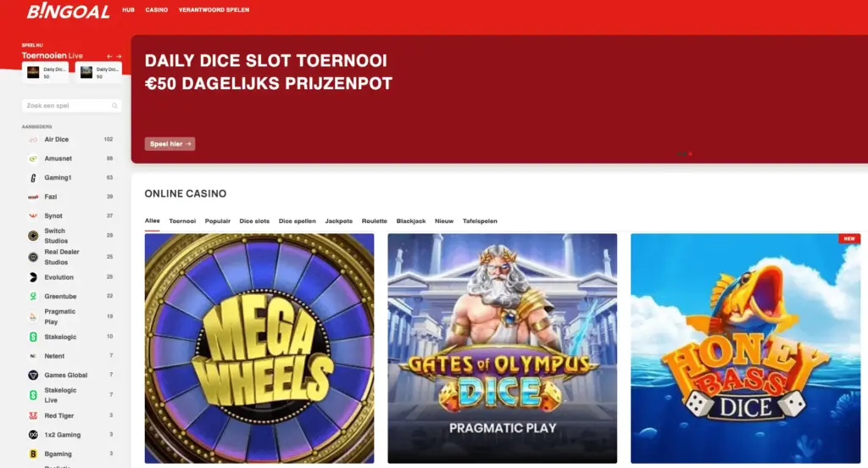Click the Speel hier button
Screen dimensions: 868x468
pos(170,144)
